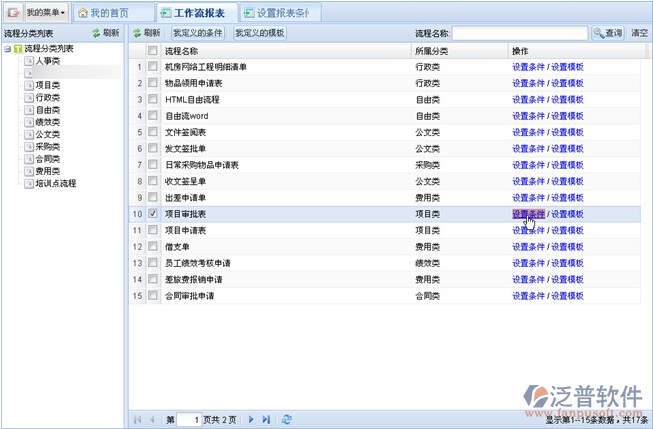Viewport: 653px width, 429px height.
Task: Open 我定义的模板 list
Action: pyautogui.click(x=259, y=33)
